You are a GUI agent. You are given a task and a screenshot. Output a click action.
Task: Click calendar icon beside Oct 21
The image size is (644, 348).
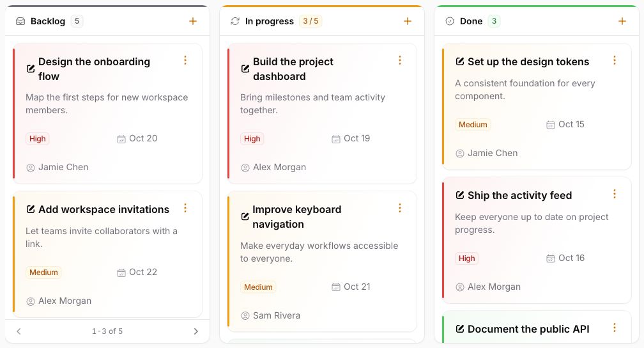tap(336, 287)
